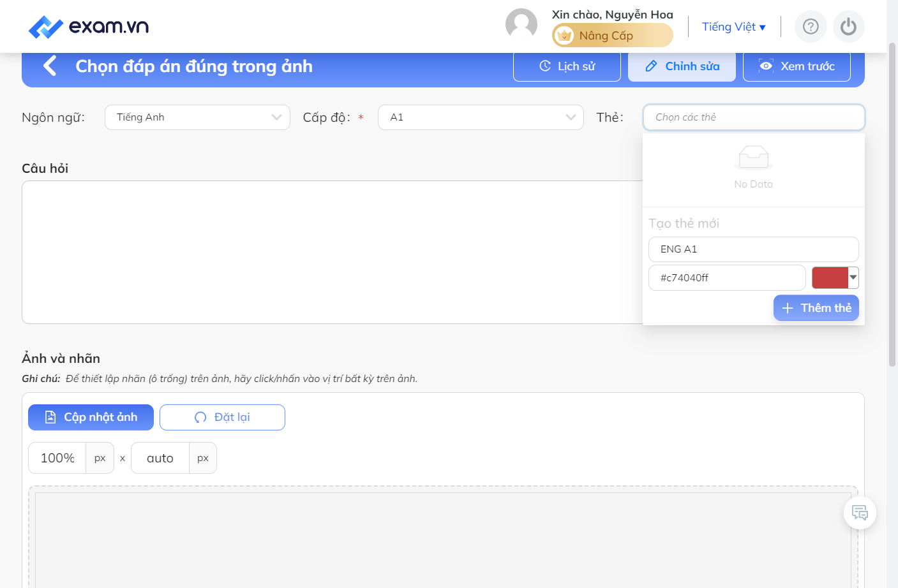Screen dimensions: 898x588
Task: Open the Xem trước preview tab
Action: [797, 66]
